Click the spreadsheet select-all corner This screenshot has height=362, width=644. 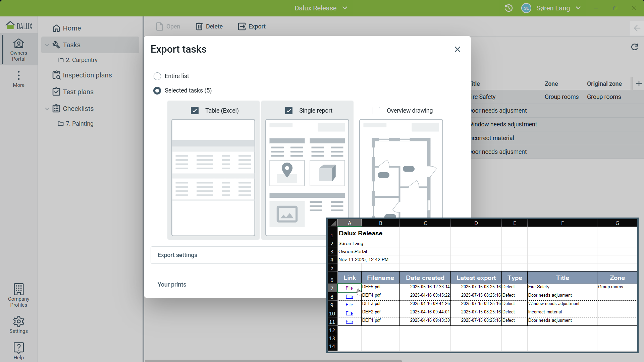[333, 223]
